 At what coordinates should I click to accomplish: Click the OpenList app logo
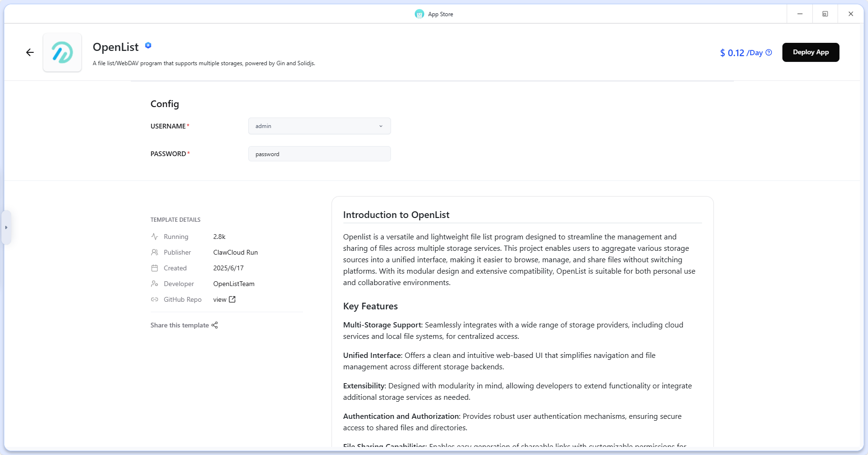[62, 52]
